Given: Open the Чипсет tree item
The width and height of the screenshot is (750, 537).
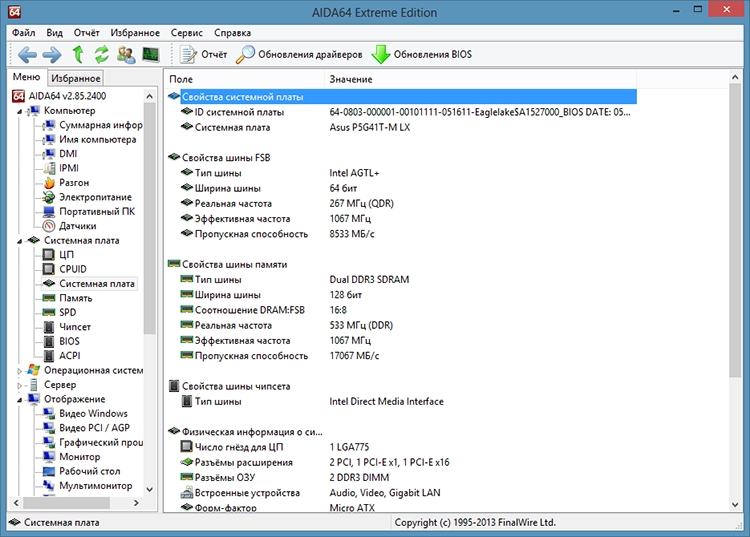Looking at the screenshot, I should (75, 327).
